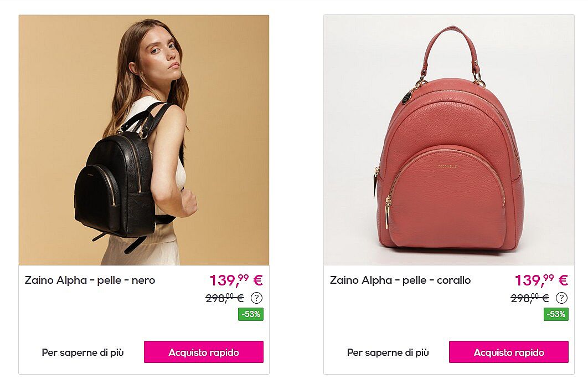Click the -53% discount badge on the corallo backpack
The height and width of the screenshot is (378, 588).
click(x=556, y=314)
